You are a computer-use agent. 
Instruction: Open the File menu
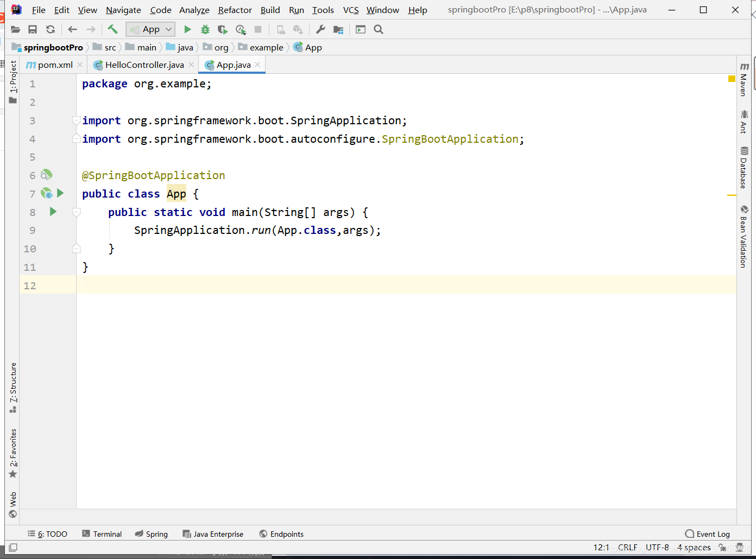tap(39, 10)
